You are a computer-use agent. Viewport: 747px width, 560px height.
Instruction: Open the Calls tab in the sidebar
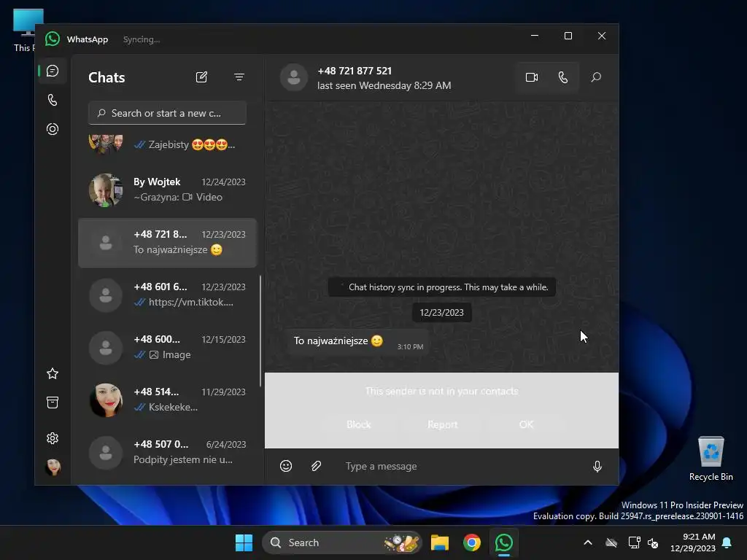[53, 100]
